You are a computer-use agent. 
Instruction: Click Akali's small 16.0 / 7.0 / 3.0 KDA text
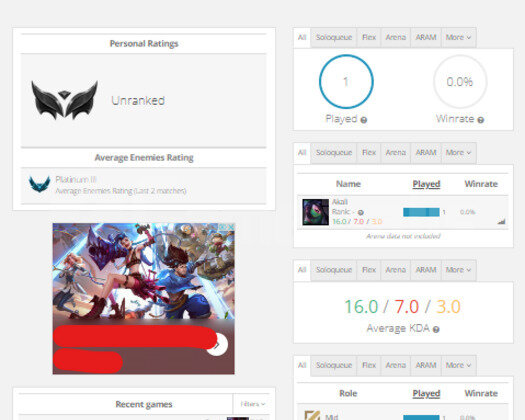[357, 221]
